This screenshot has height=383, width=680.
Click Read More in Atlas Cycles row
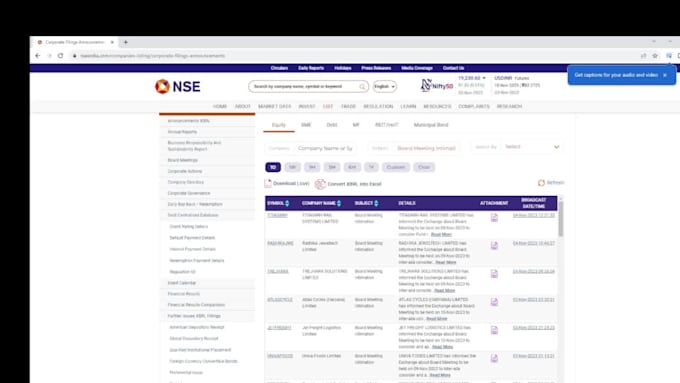click(x=436, y=318)
